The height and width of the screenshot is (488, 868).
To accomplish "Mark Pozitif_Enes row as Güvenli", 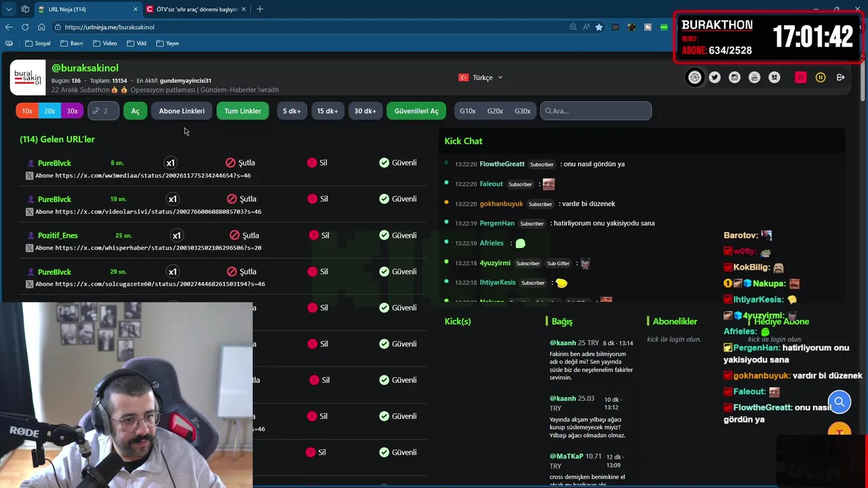I will click(x=398, y=235).
